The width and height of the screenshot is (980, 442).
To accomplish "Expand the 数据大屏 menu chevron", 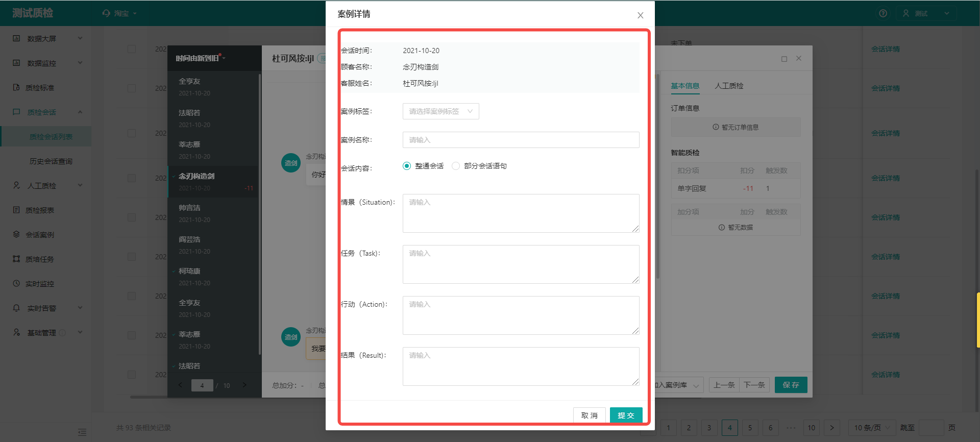I will tap(80, 38).
